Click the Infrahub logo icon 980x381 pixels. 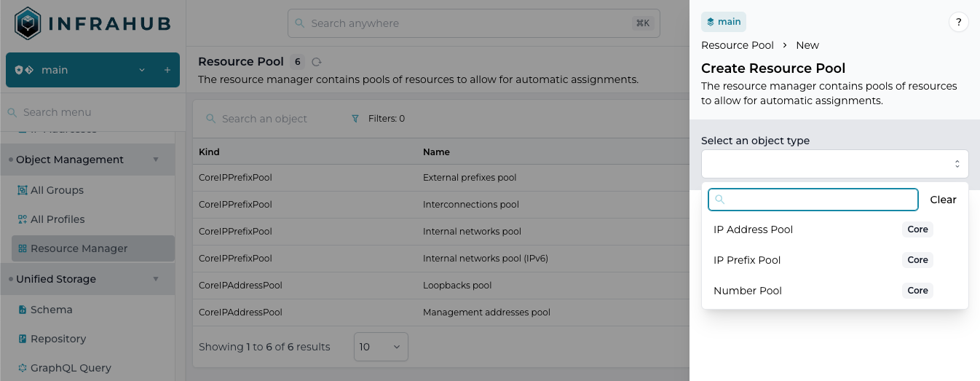pos(28,23)
